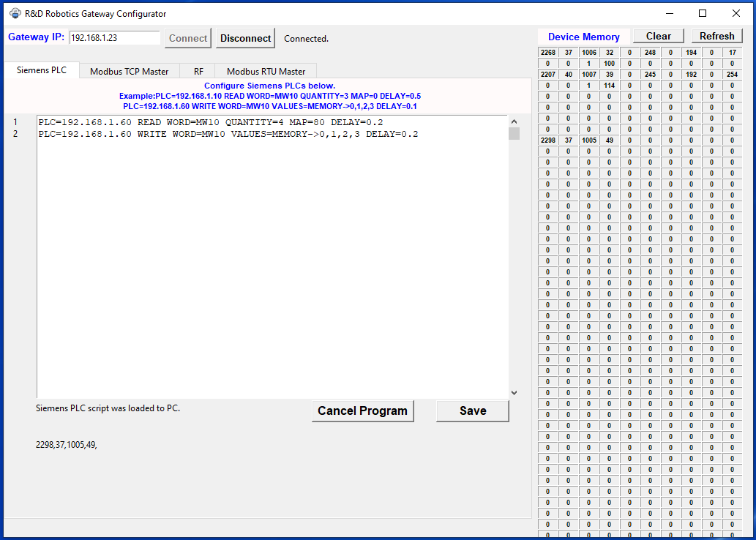Open the Modbus TCP Master tab
The height and width of the screenshot is (540, 756).
point(130,72)
